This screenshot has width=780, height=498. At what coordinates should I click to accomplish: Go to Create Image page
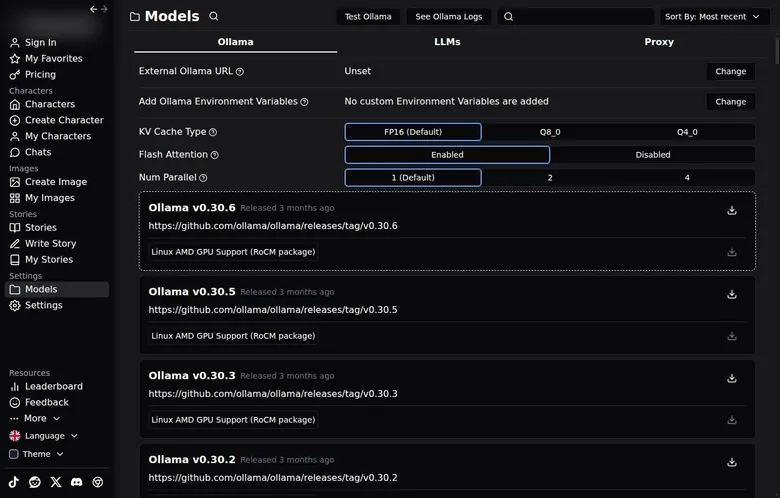coord(57,182)
